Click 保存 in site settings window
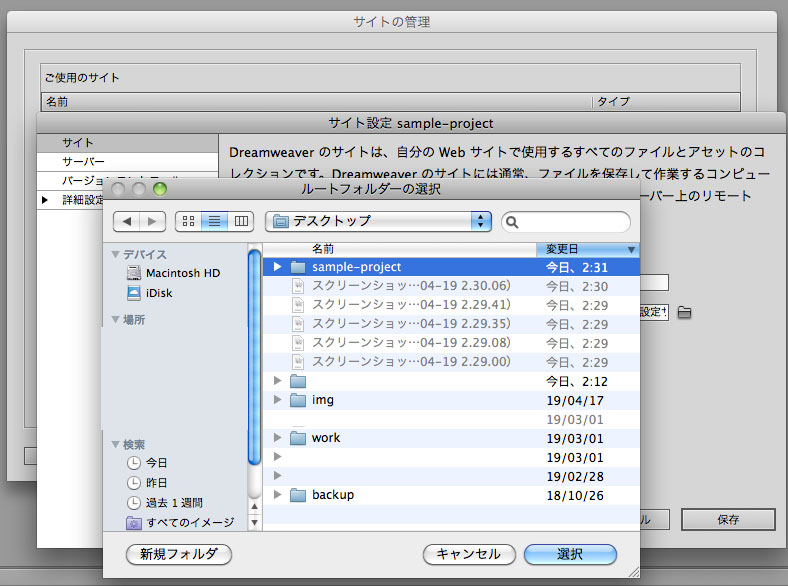The image size is (788, 586). click(728, 520)
